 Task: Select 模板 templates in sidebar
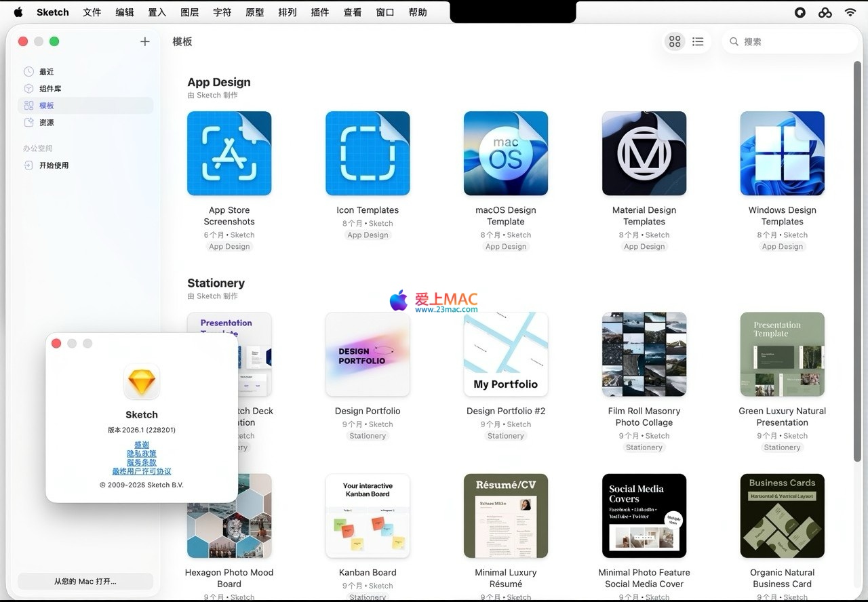click(x=46, y=106)
